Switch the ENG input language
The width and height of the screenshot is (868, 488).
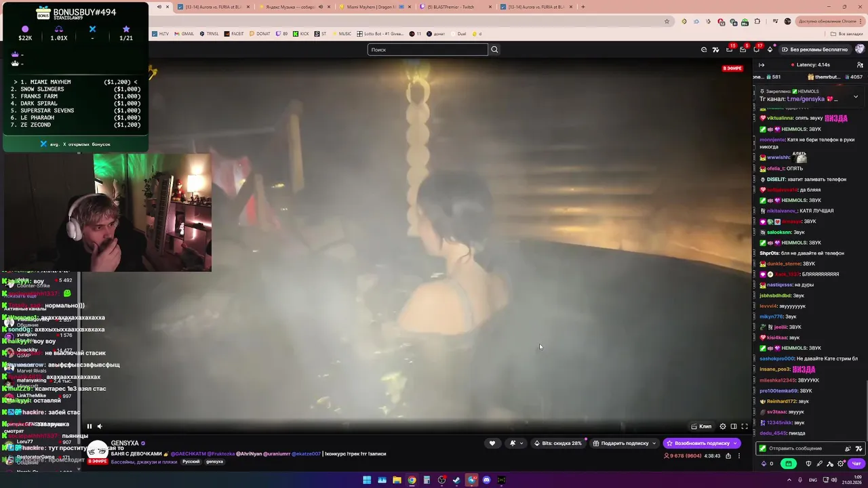click(x=813, y=480)
